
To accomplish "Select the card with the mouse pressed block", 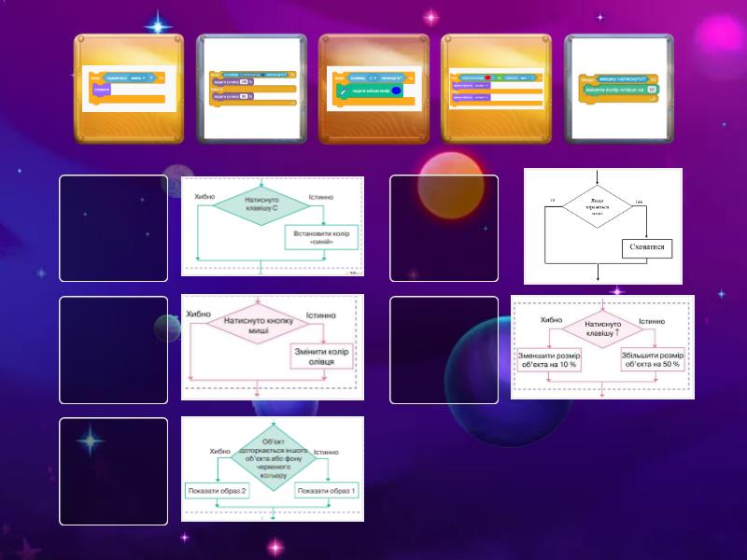I will (618, 89).
